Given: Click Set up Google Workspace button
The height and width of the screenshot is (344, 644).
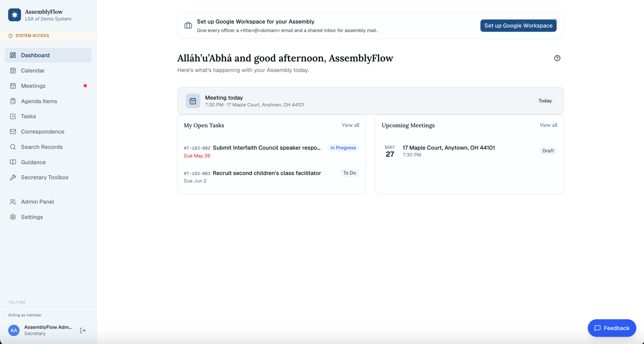Looking at the screenshot, I should coord(518,26).
